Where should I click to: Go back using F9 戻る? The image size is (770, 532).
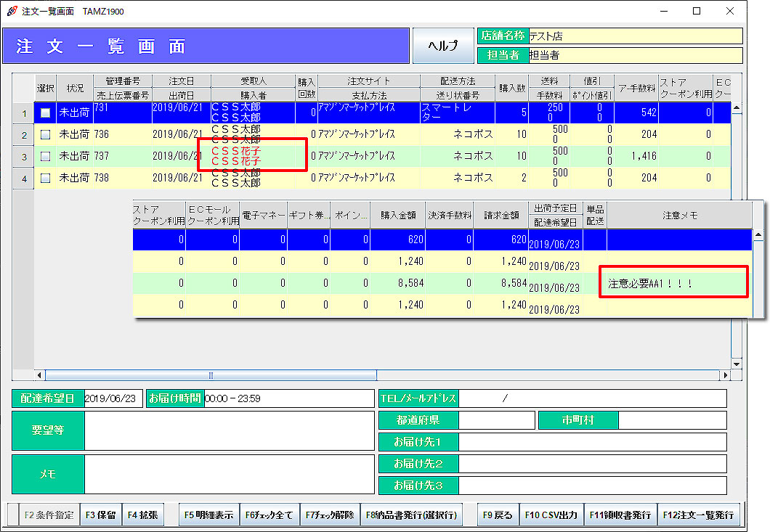pos(498,515)
